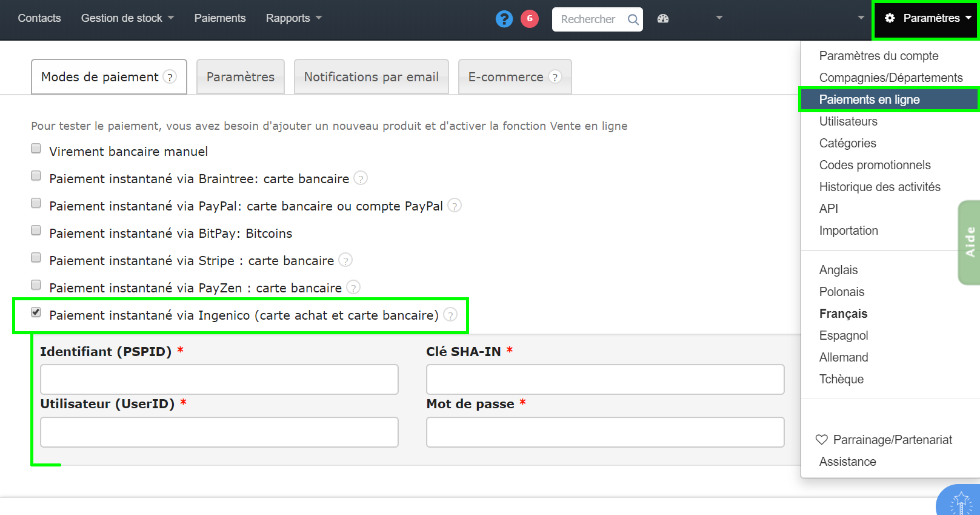Click help icon beside PayZen payment option
This screenshot has height=515, width=980.
click(x=353, y=288)
